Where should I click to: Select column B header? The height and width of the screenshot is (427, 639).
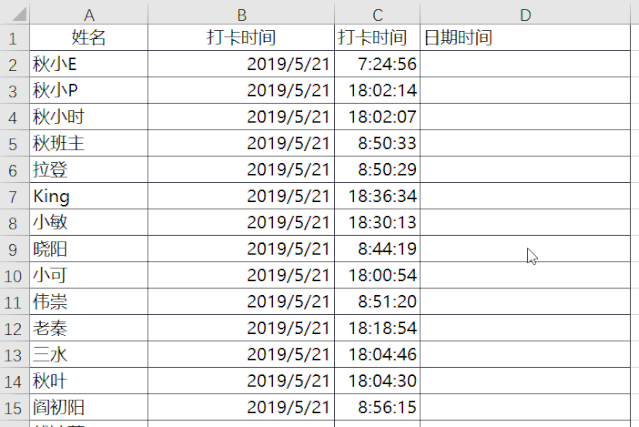(241, 15)
